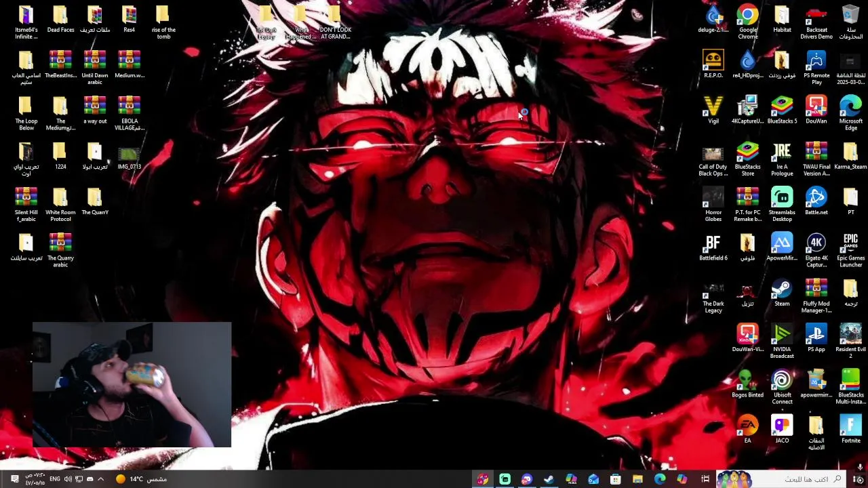The image size is (868, 488).
Task: Open the taskbar clock and date
Action: 35,479
